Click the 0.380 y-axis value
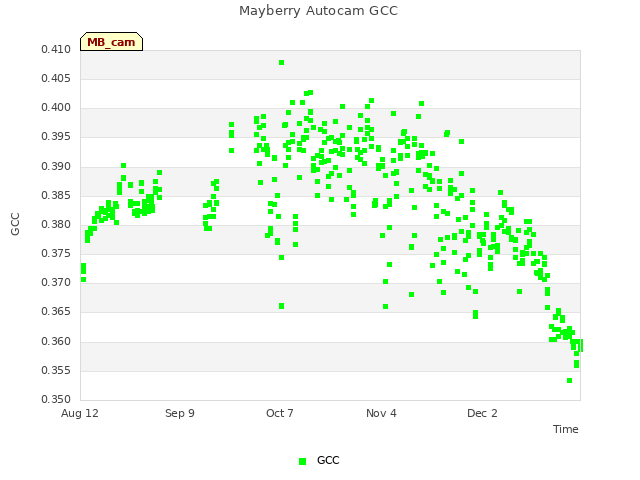The height and width of the screenshot is (480, 640). tap(56, 224)
